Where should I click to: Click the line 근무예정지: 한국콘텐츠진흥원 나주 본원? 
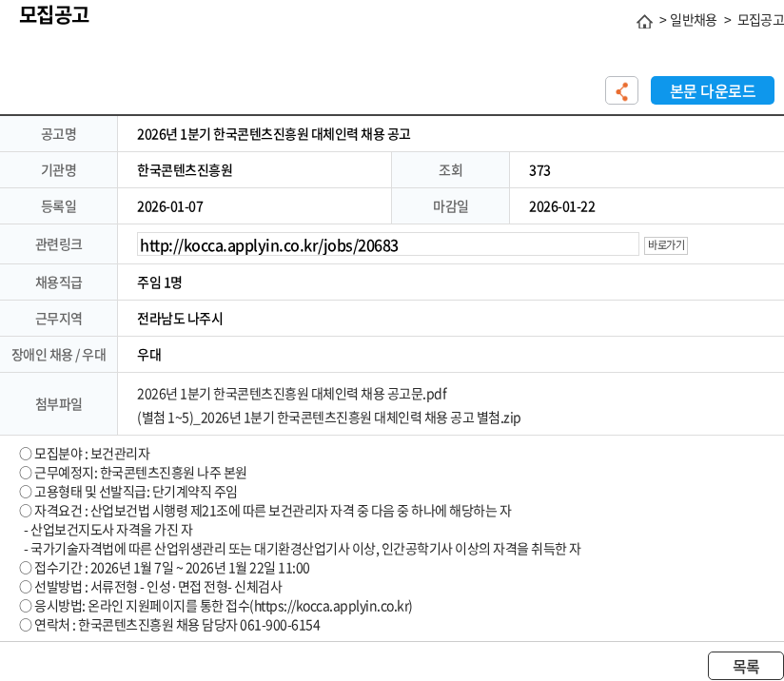(x=133, y=473)
